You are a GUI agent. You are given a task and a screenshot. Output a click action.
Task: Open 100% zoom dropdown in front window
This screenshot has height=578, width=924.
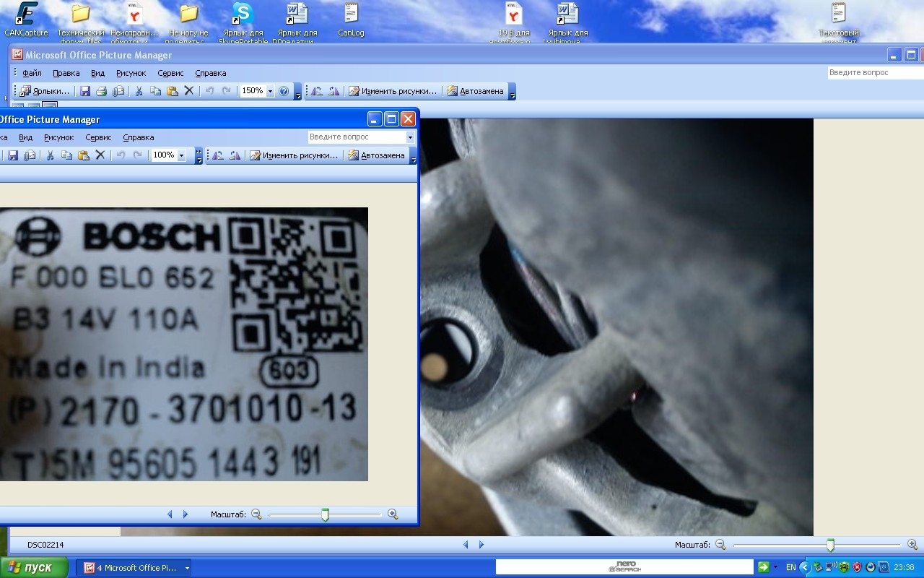181,155
